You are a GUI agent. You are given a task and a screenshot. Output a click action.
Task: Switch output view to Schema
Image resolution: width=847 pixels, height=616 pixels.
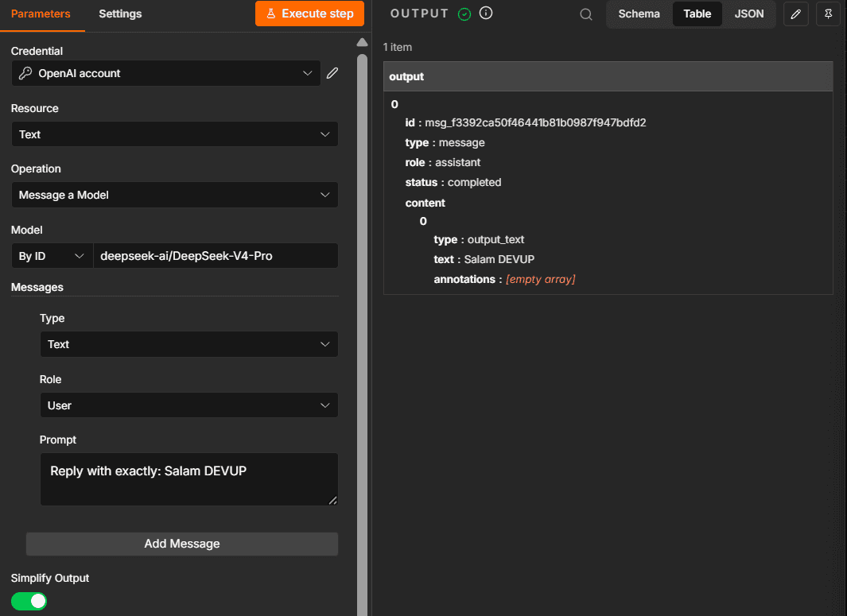click(639, 14)
